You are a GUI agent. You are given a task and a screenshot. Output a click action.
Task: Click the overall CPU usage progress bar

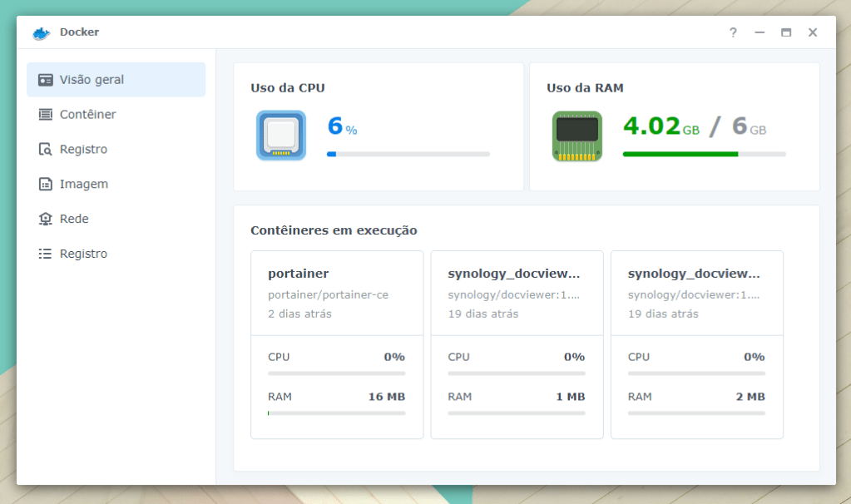[x=408, y=154]
